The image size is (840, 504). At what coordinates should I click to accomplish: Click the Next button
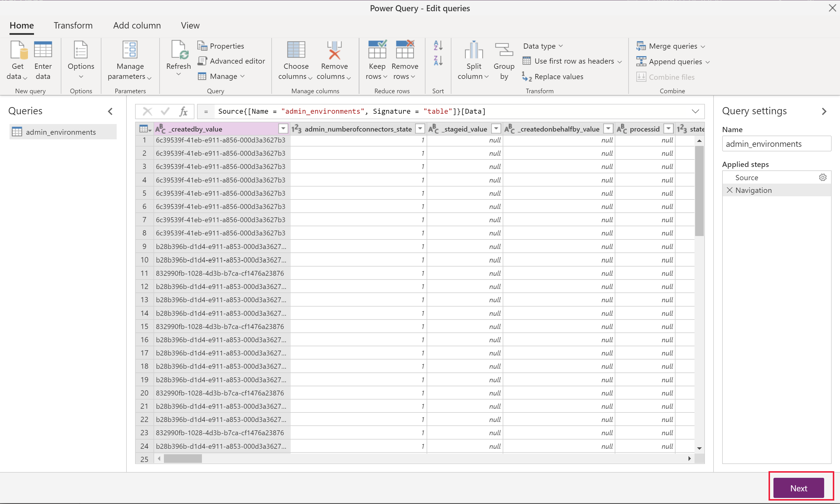point(799,488)
